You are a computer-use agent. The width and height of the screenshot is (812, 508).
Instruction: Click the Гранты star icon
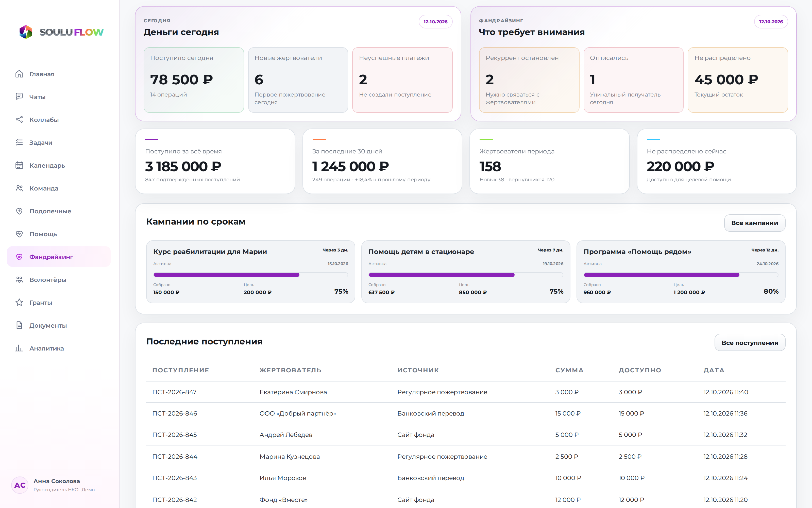coord(19,302)
